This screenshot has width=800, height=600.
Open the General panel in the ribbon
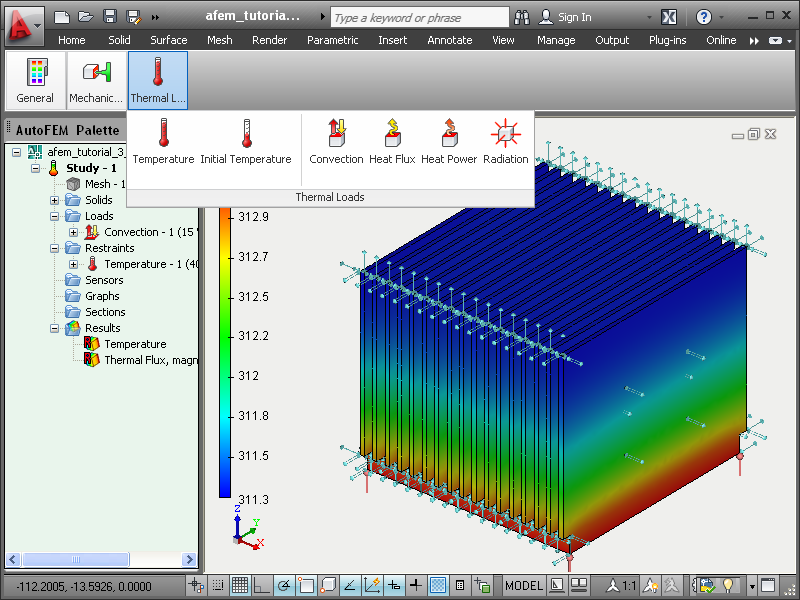coord(35,81)
